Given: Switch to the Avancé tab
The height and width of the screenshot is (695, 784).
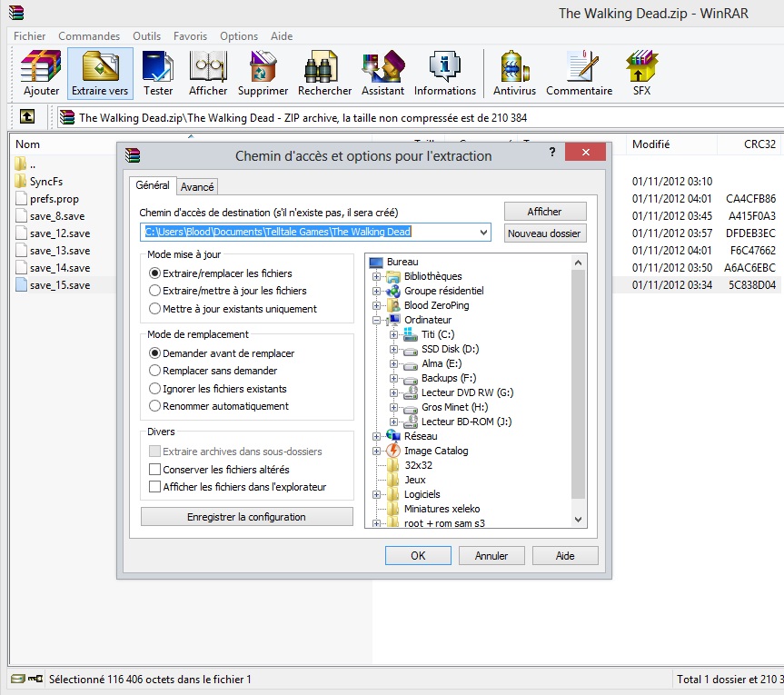Looking at the screenshot, I should [197, 186].
